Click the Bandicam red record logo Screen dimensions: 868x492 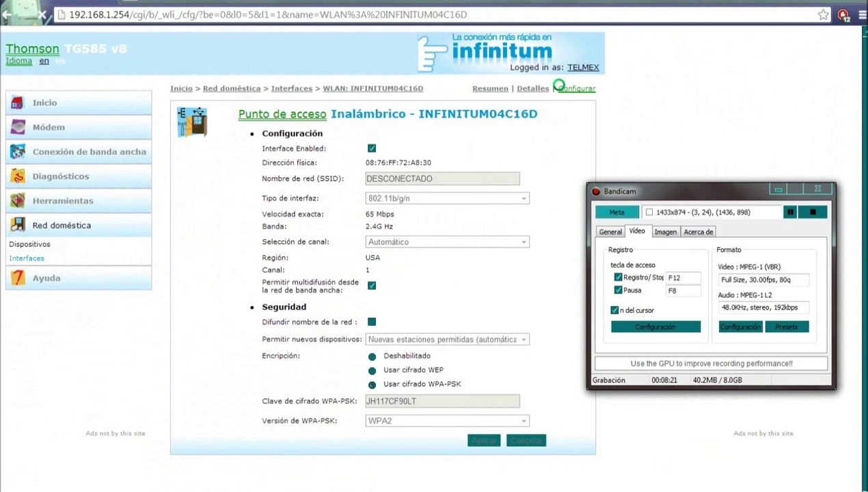596,191
